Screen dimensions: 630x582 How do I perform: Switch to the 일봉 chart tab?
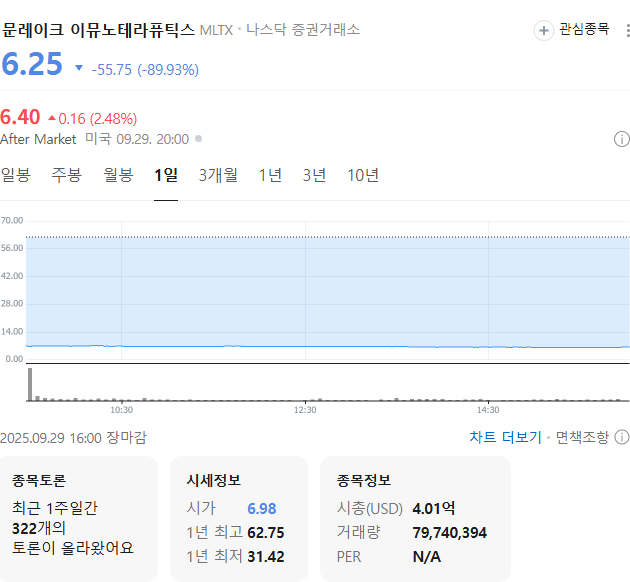16,175
